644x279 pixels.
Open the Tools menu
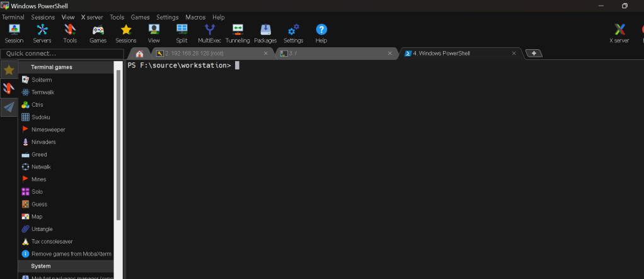[117, 17]
